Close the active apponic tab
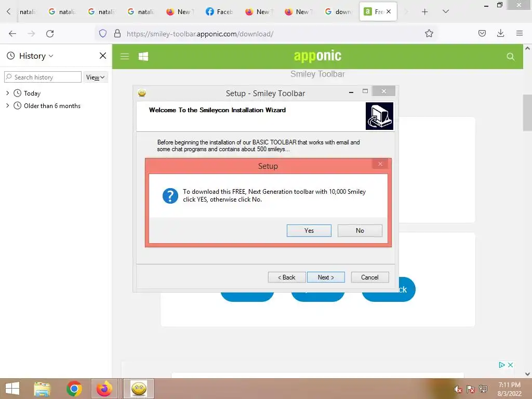 click(389, 11)
